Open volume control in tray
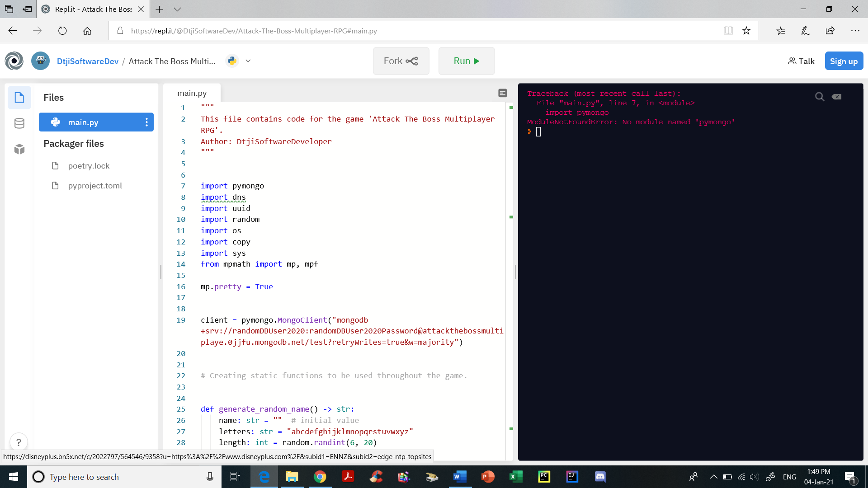This screenshot has width=868, height=488. click(x=754, y=477)
